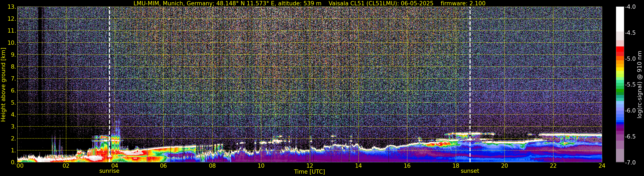
Task: Click height axis tick '11.'
Action: 12,31
